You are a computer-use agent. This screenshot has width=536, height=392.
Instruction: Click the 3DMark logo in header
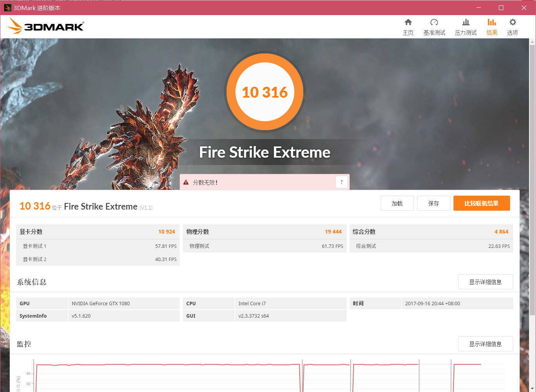(46, 26)
